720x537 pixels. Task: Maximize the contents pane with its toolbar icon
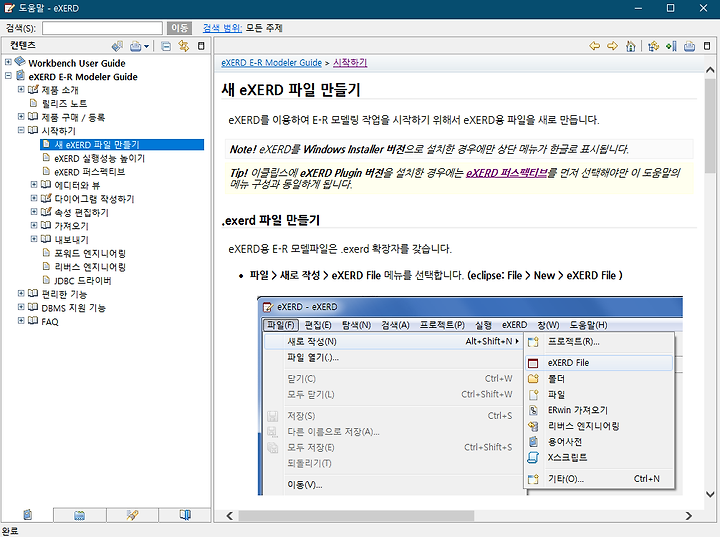201,46
